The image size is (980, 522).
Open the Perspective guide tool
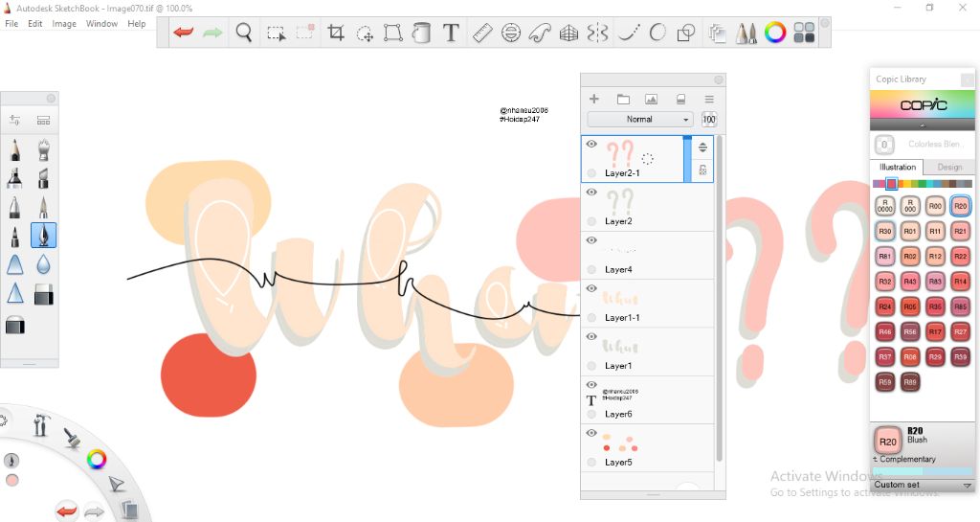tap(568, 33)
